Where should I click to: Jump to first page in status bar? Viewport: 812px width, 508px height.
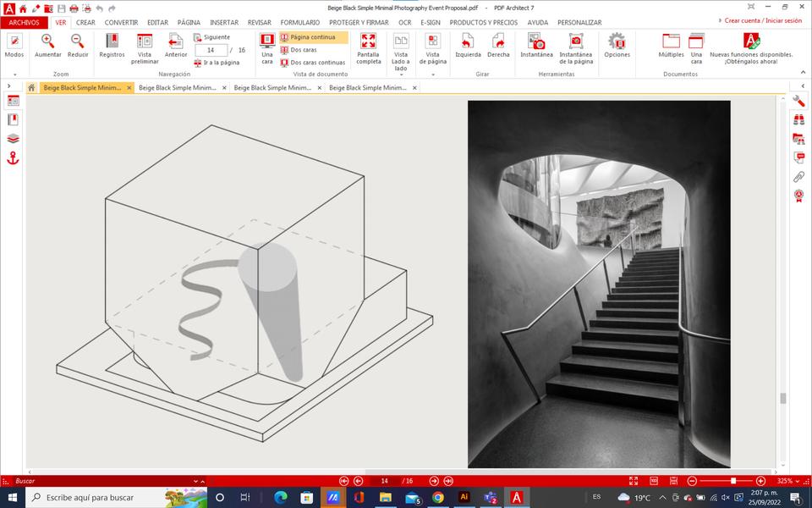coord(344,481)
